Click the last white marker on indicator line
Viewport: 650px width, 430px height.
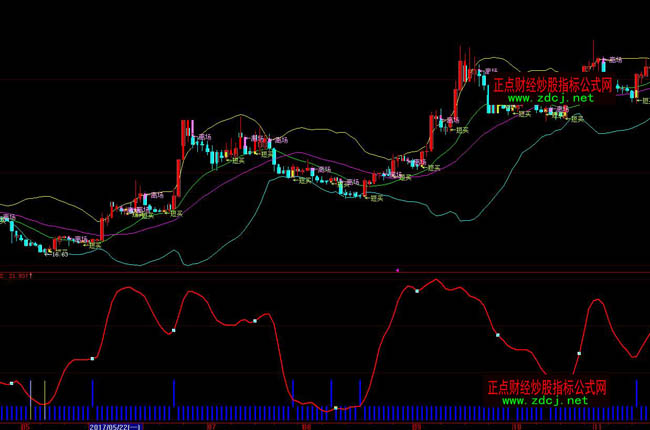point(578,354)
